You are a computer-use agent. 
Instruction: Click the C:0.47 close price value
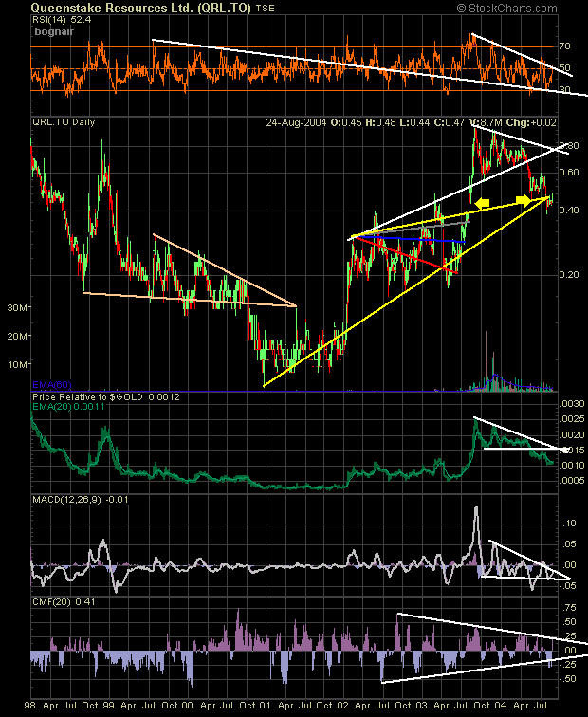coord(449,122)
